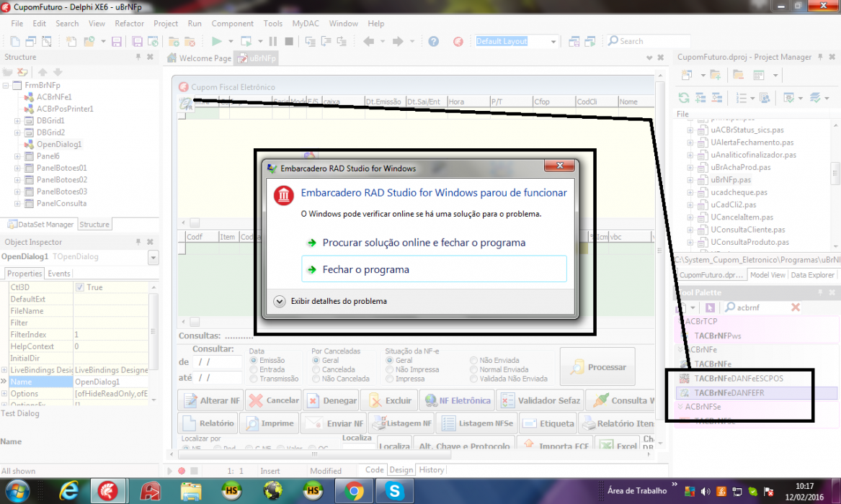
Task: Toggle the Ctl3D True checkbox in Object Inspector
Action: (80, 287)
